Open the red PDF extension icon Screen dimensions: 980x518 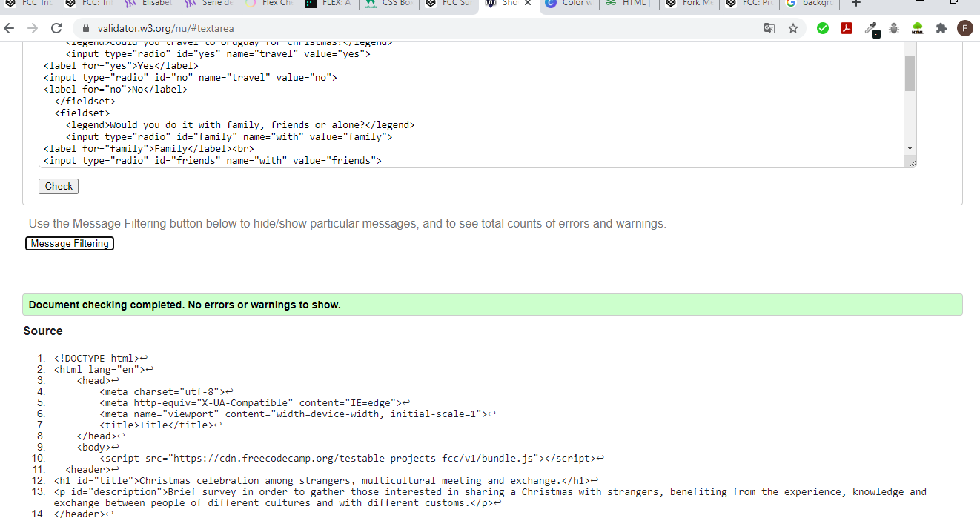click(847, 28)
